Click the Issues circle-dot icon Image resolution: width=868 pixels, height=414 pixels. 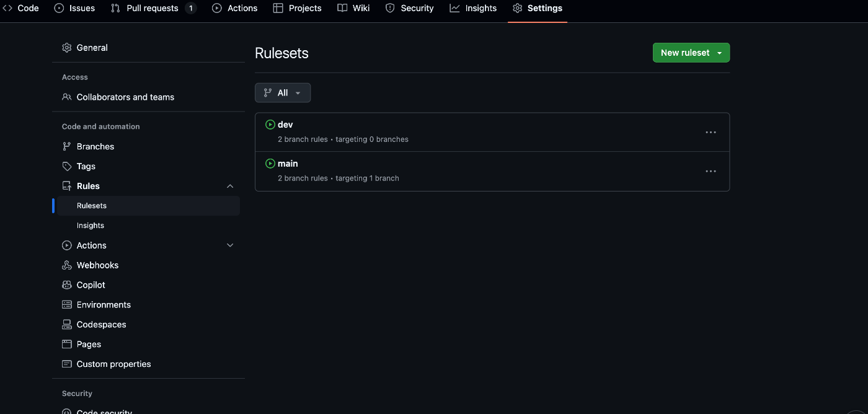point(60,8)
